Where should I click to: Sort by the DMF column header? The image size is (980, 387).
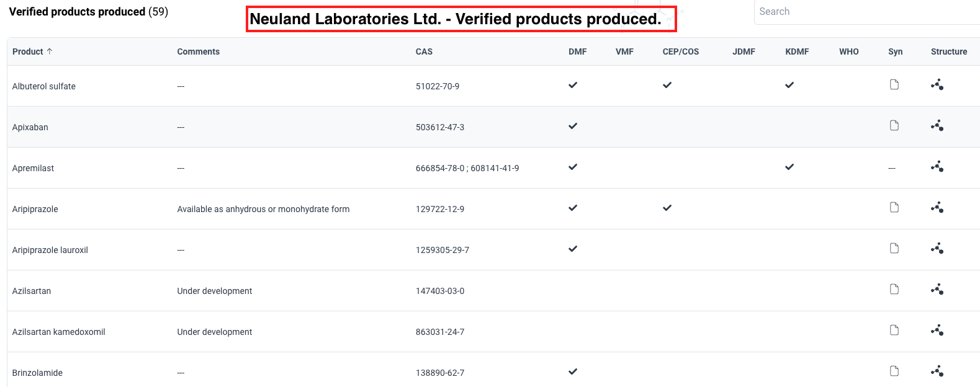(577, 51)
